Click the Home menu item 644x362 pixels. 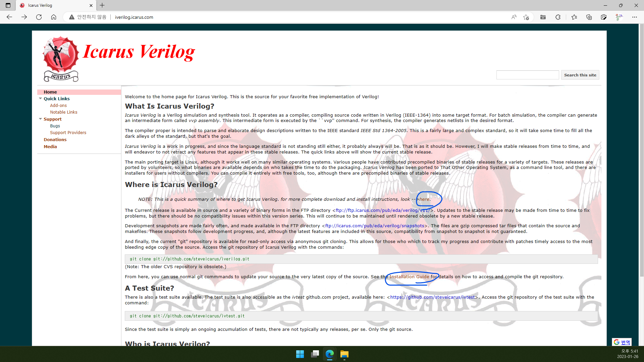pos(50,92)
